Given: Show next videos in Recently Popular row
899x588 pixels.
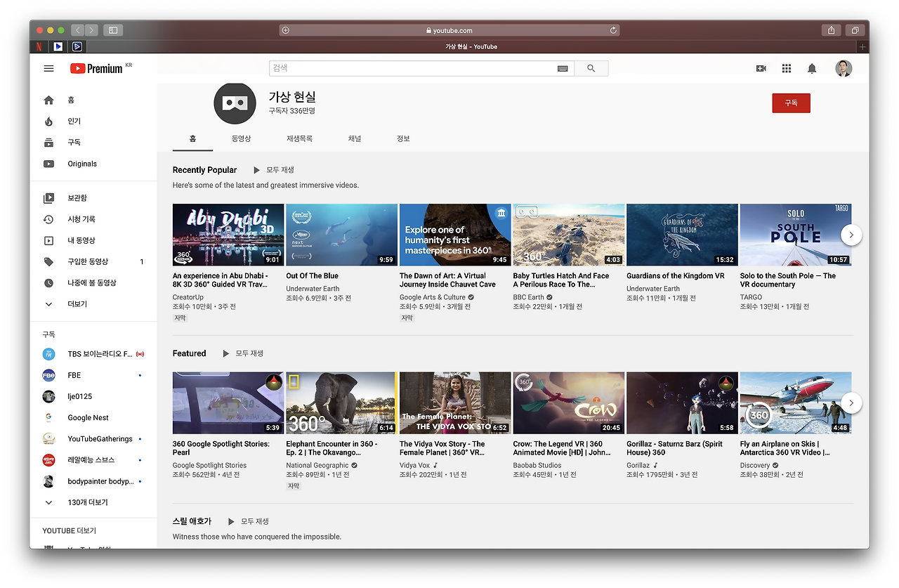Looking at the screenshot, I should coord(851,235).
